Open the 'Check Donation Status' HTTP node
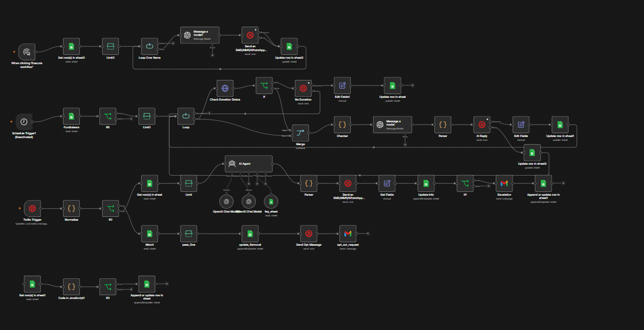 pyautogui.click(x=225, y=89)
